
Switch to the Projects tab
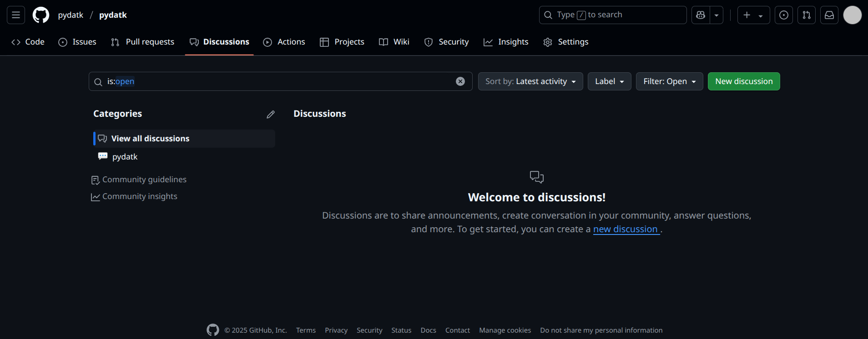342,42
